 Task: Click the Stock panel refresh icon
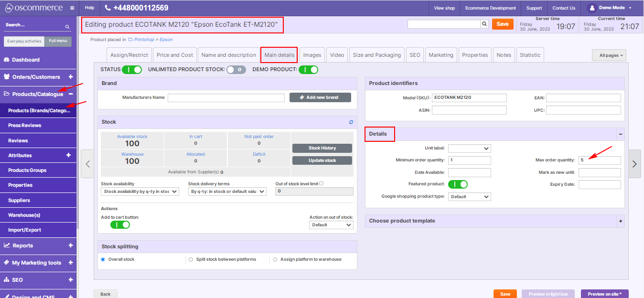click(351, 122)
